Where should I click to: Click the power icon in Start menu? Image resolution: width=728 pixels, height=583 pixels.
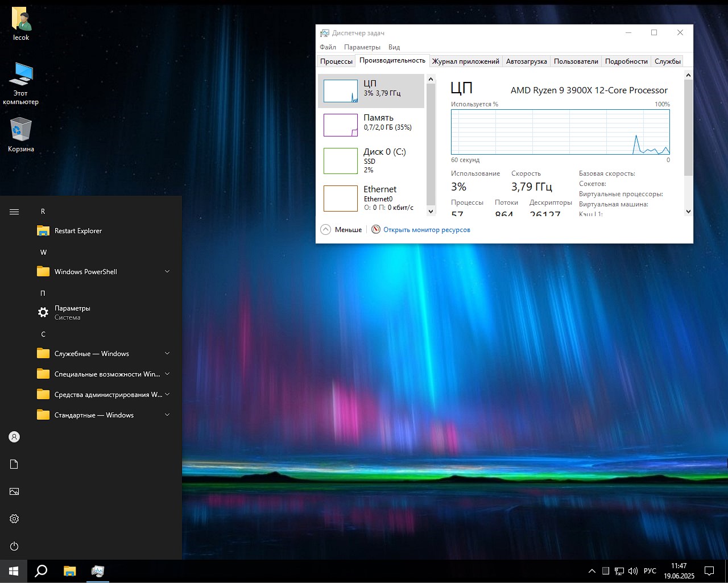tap(14, 546)
